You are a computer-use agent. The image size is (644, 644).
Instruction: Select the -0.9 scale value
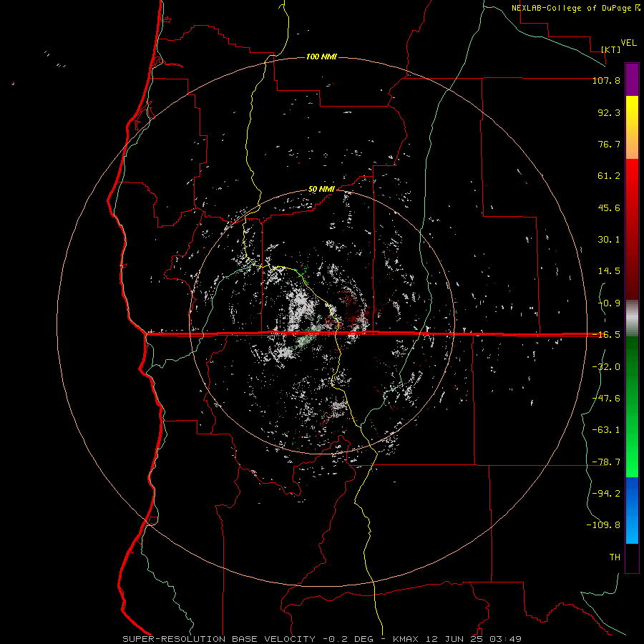tap(609, 303)
